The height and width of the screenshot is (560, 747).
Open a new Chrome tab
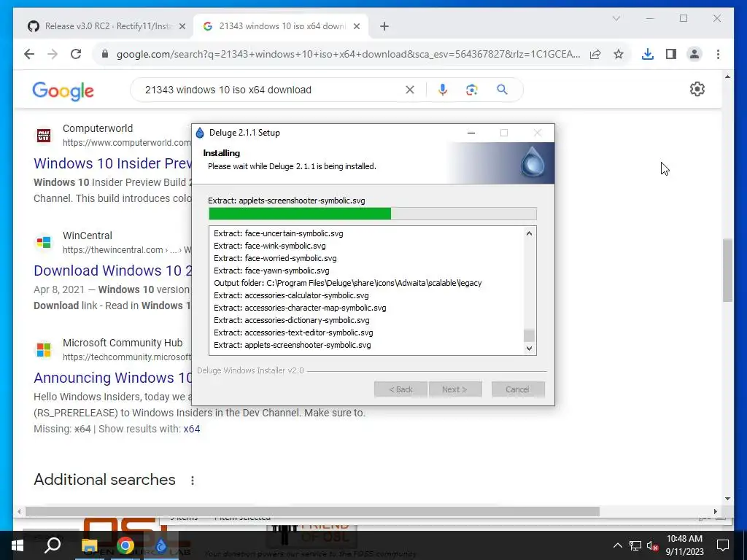click(x=384, y=27)
